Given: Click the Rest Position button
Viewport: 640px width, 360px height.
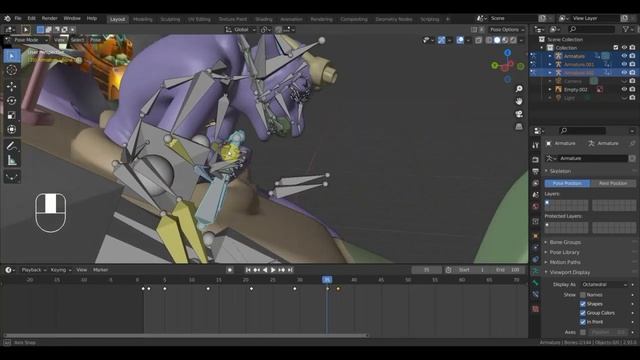Looking at the screenshot, I should [x=613, y=183].
